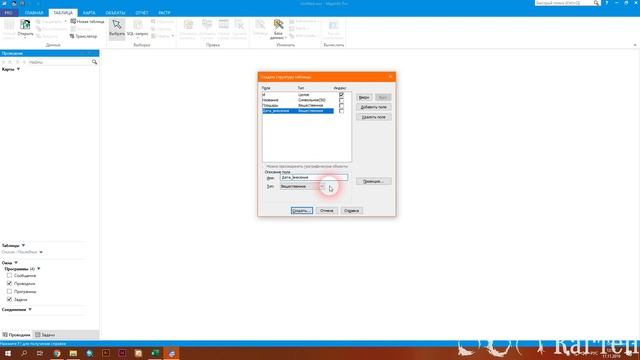Screen dimensions: 640x360
Task: Open Chrome from the taskbar
Action: [57, 353]
